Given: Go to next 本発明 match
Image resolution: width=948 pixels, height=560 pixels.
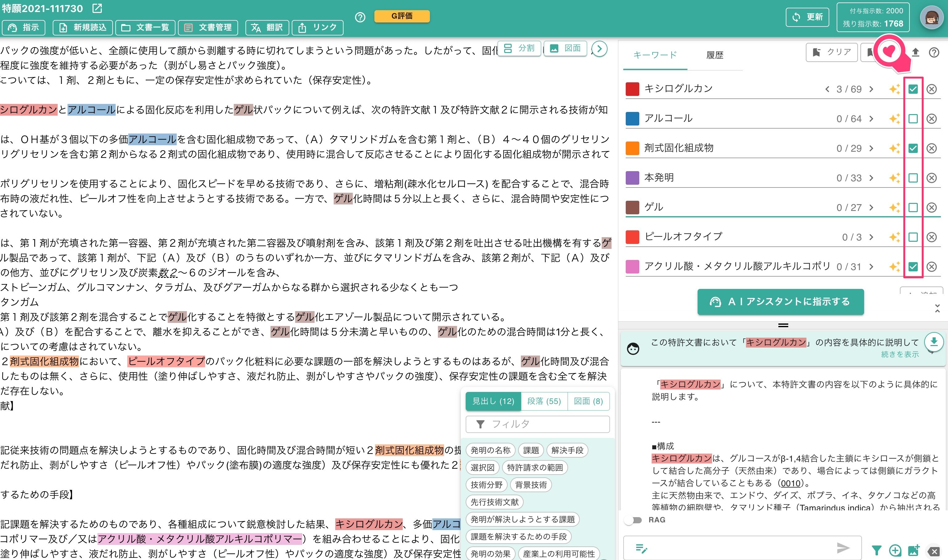Looking at the screenshot, I should (x=871, y=178).
